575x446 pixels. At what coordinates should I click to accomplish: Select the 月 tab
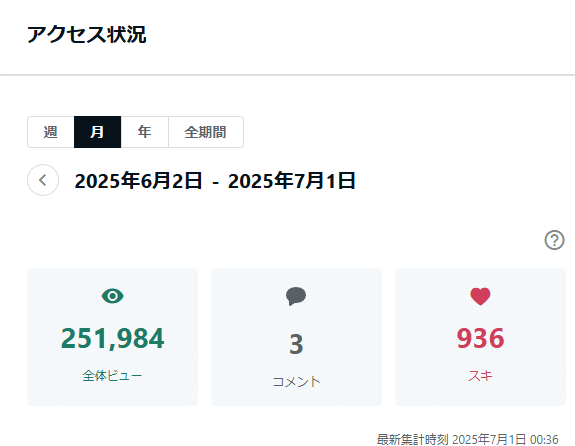point(98,132)
